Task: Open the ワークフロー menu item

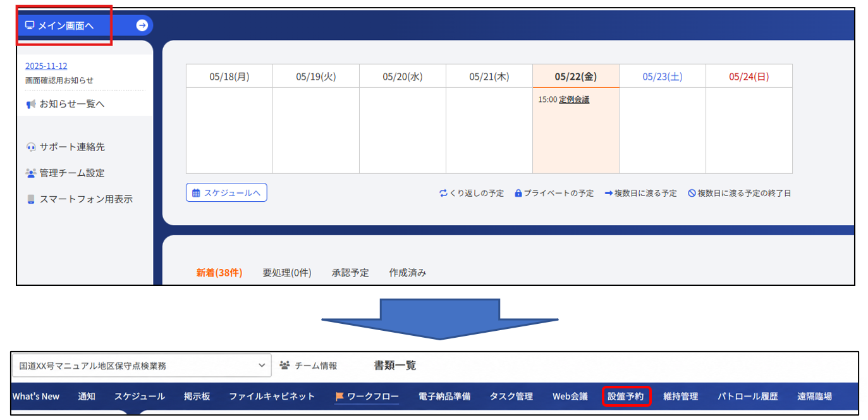Action: tap(373, 397)
